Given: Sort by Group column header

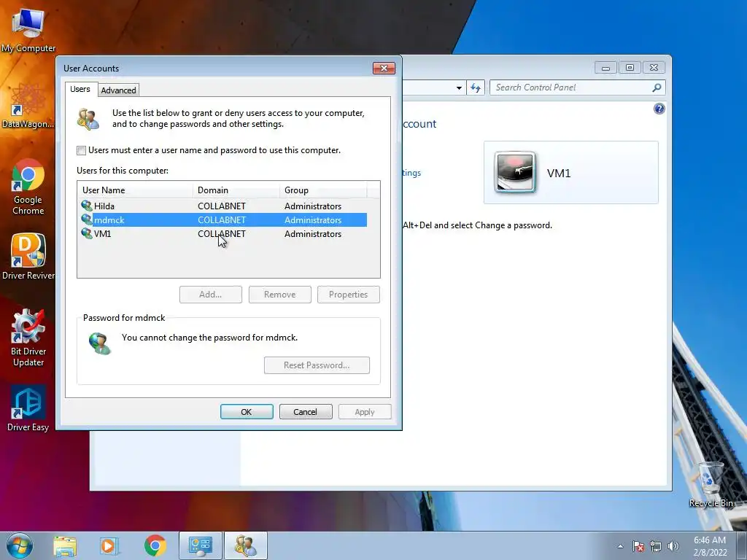Looking at the screenshot, I should (x=323, y=190).
